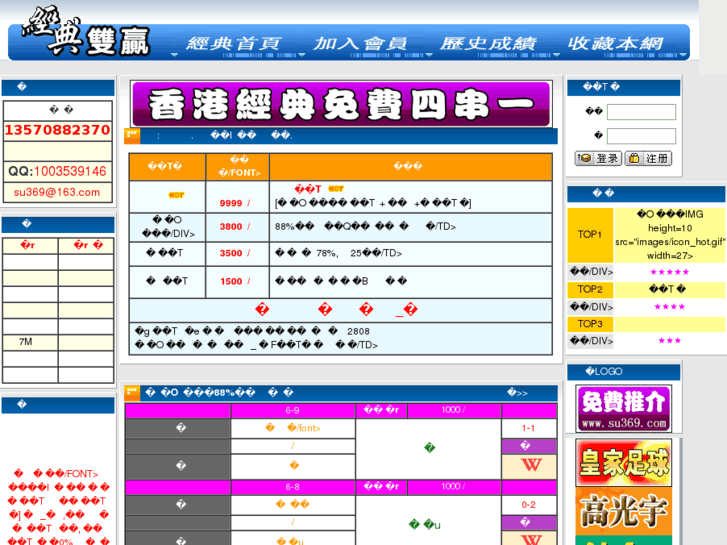Click the three-star rating under TOP3
727x545 pixels.
[x=670, y=340]
